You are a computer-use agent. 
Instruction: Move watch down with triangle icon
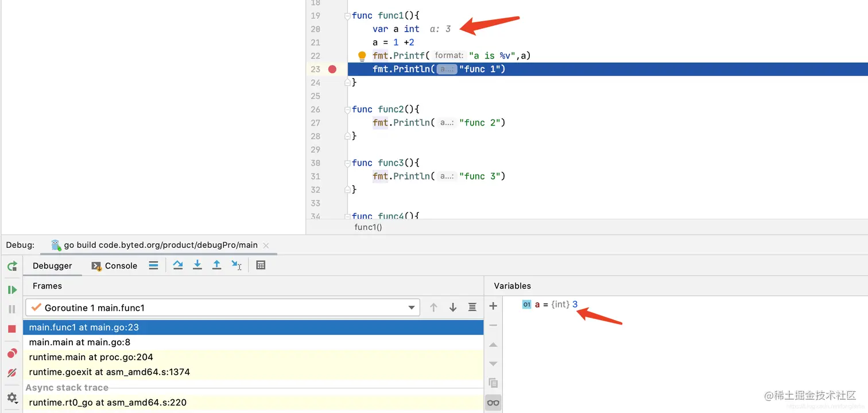(493, 364)
